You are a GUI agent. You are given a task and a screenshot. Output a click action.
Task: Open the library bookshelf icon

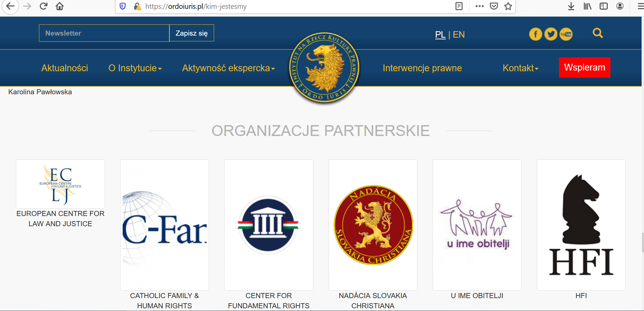click(587, 6)
